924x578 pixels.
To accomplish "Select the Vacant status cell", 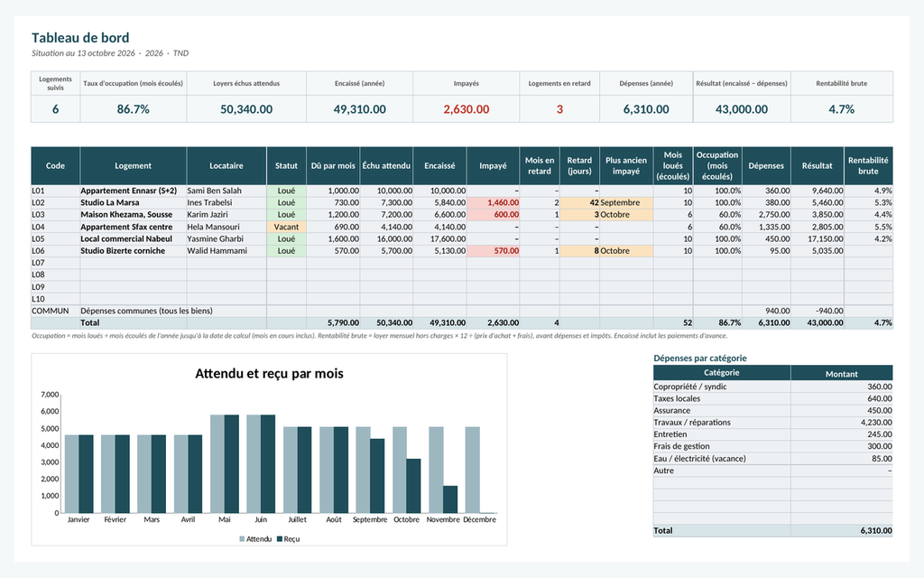I will [x=286, y=227].
